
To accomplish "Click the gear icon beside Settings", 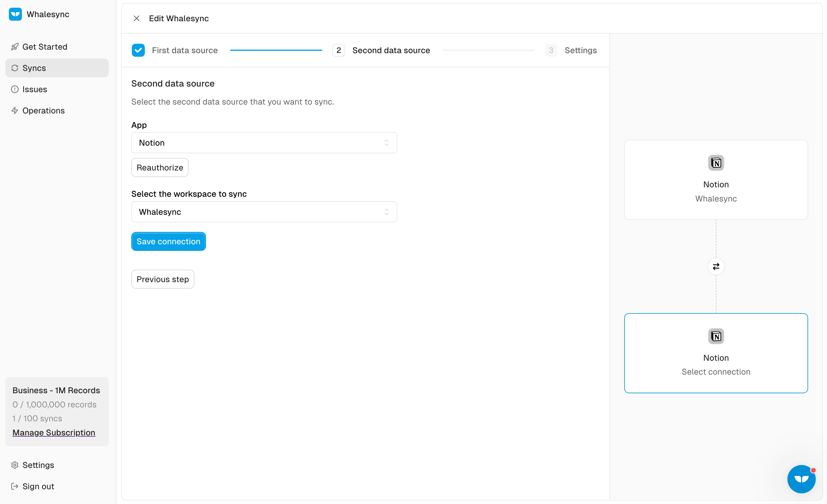I will click(15, 465).
